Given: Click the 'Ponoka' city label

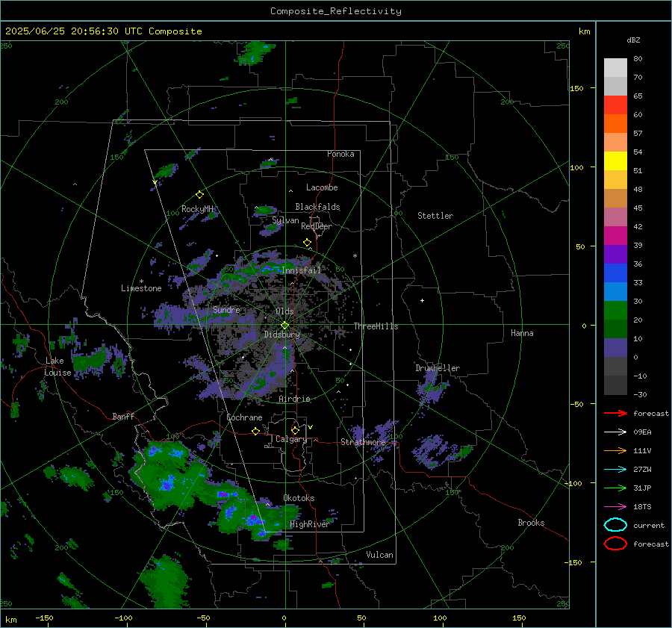Looking at the screenshot, I should point(340,154).
